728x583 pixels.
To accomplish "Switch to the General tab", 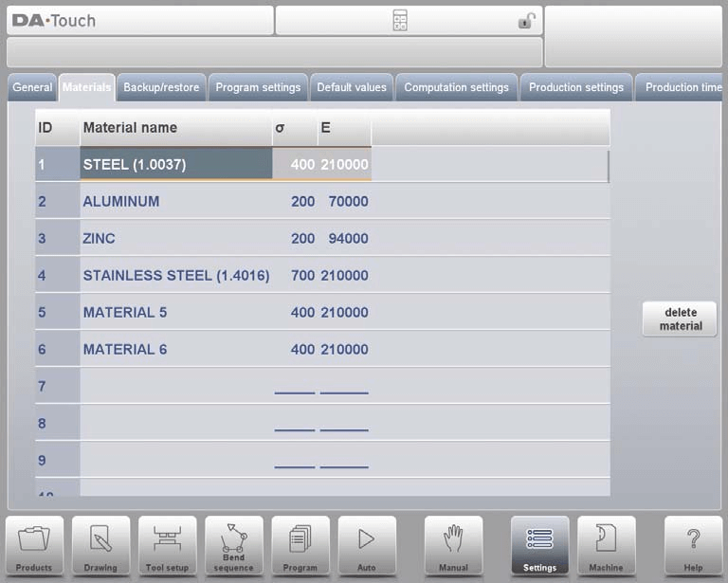I will 32,87.
